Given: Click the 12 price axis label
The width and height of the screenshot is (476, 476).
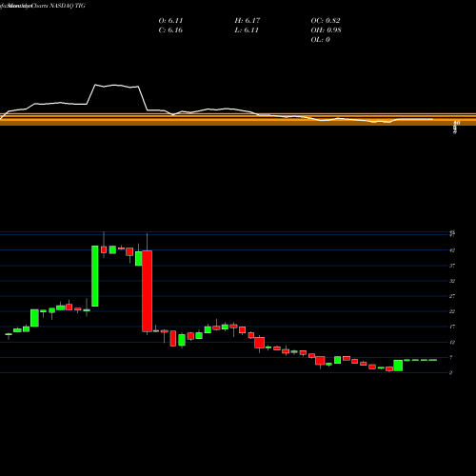Looking at the screenshot, I should tap(452, 342).
